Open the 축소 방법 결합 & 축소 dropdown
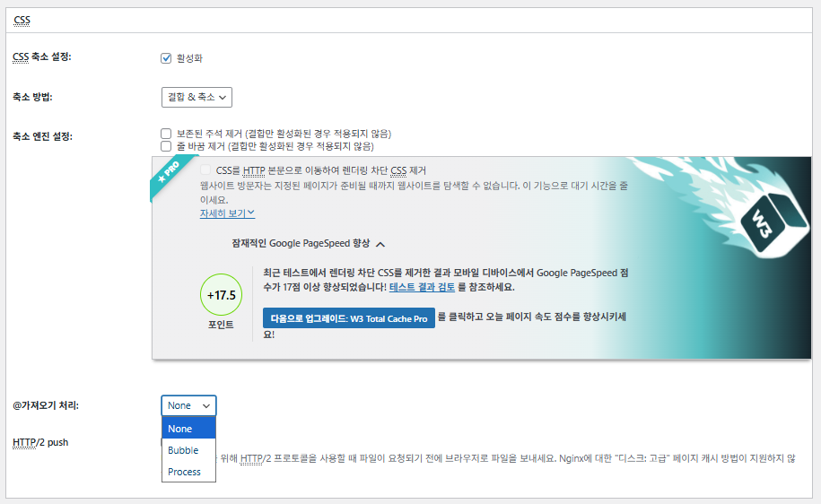Screen dimensions: 821x504 [x=197, y=98]
